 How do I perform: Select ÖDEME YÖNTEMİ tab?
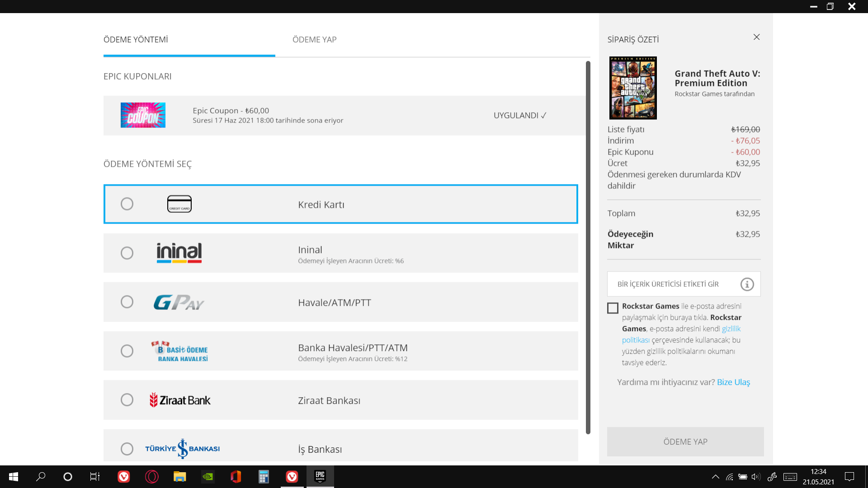click(136, 40)
